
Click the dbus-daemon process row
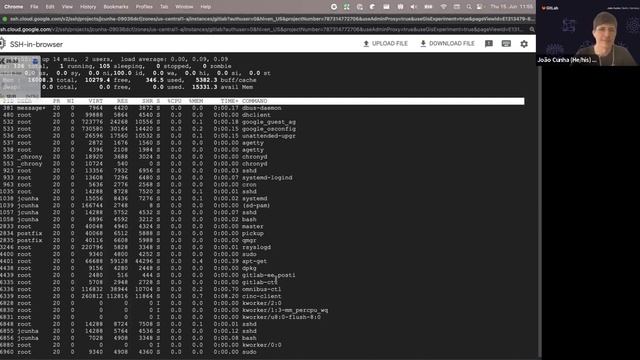262,108
